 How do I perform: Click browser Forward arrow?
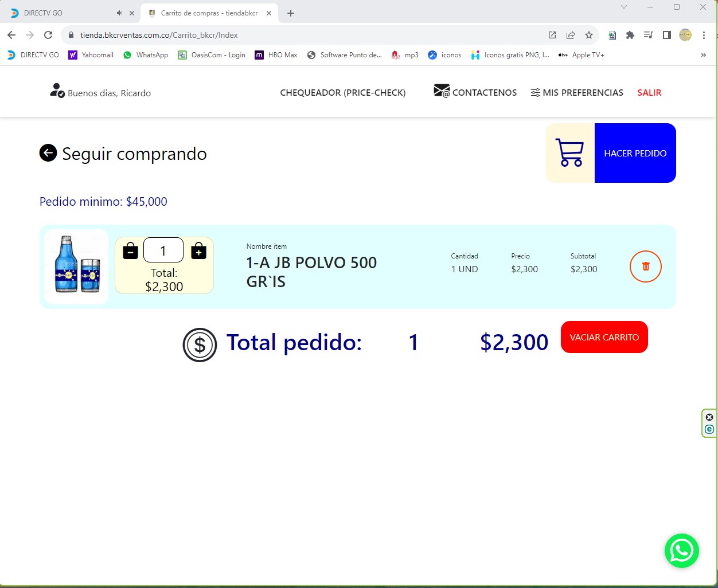[x=30, y=35]
